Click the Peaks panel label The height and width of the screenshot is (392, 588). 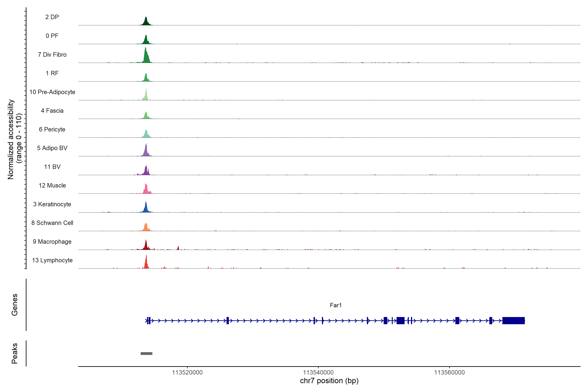click(15, 353)
